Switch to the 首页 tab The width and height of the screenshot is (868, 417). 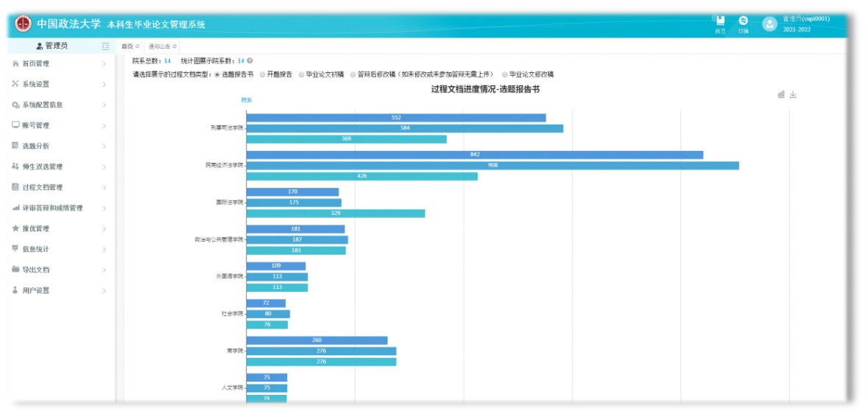[x=127, y=46]
